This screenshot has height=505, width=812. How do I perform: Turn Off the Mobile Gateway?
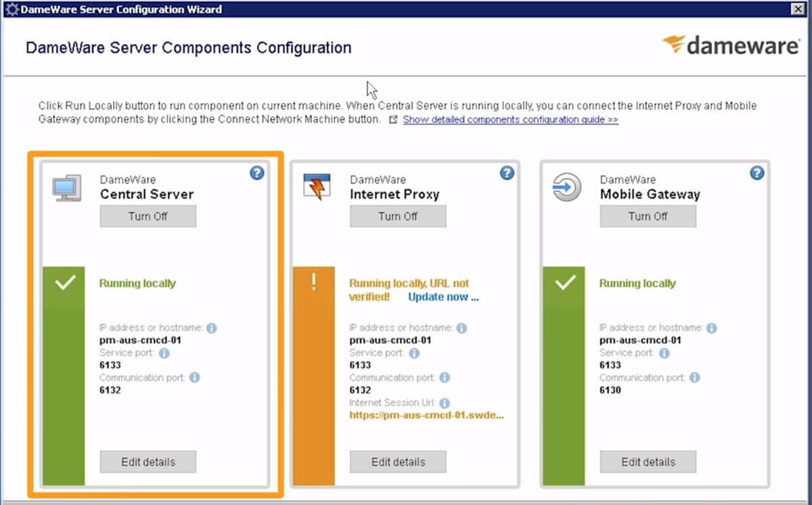(648, 217)
